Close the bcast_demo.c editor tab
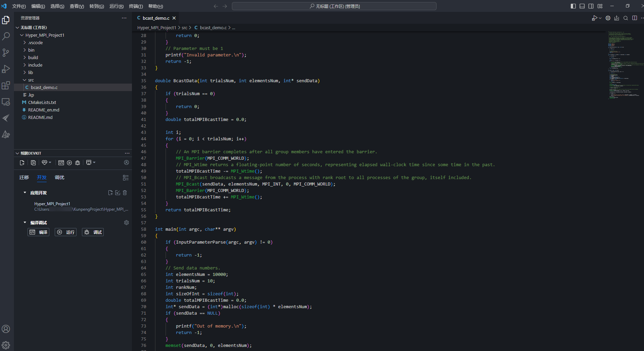644x351 pixels. click(174, 18)
